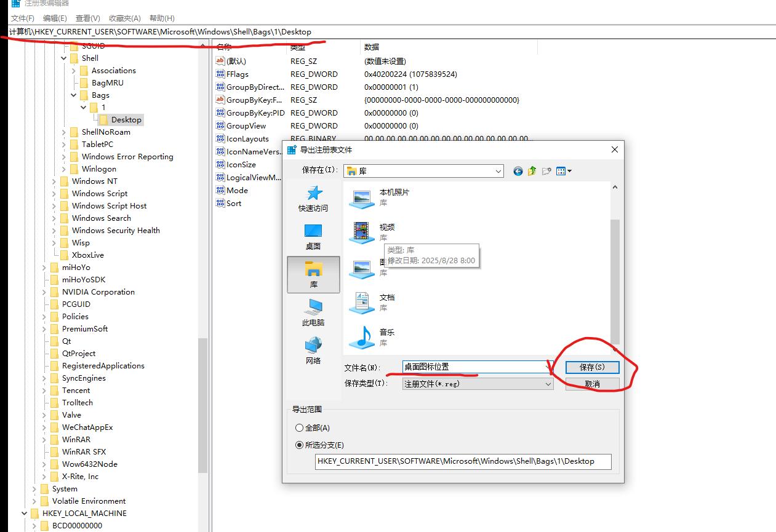
Task: Select the WinRAR SFX key
Action: click(x=84, y=451)
